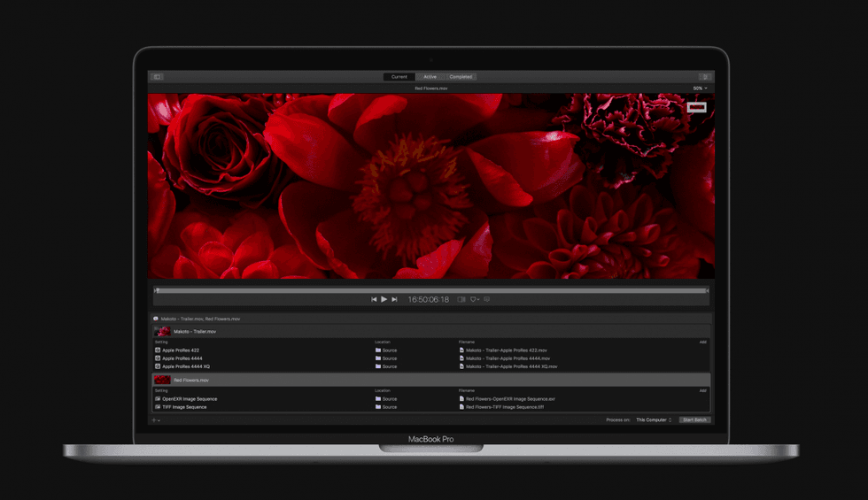Click the out point at timeline end
The height and width of the screenshot is (500, 868).
coord(707,290)
